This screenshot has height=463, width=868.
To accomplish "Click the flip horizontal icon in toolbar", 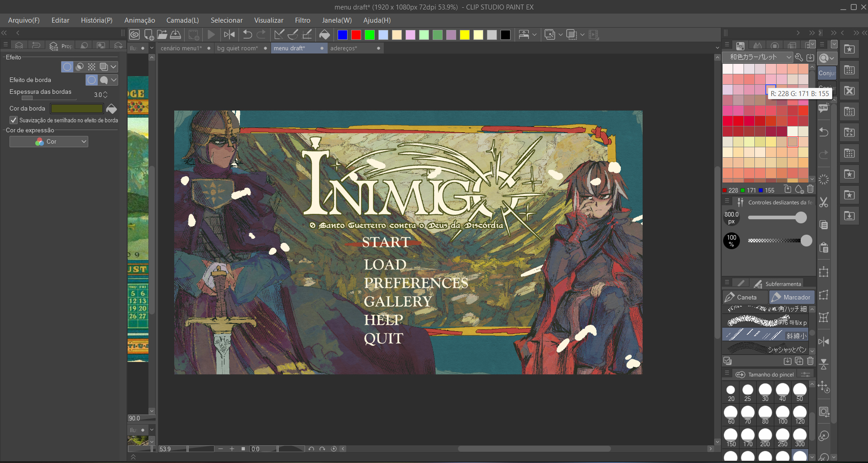I will [x=229, y=34].
